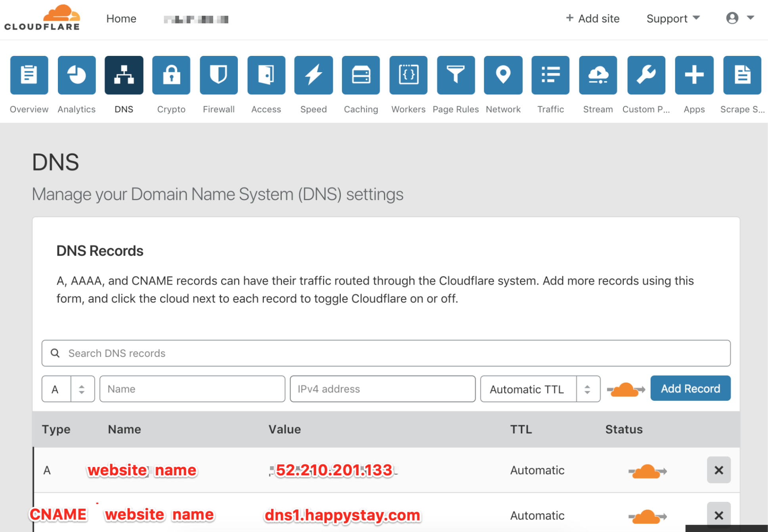This screenshot has height=532, width=768.
Task: Open the Support dropdown menu
Action: pyautogui.click(x=673, y=19)
